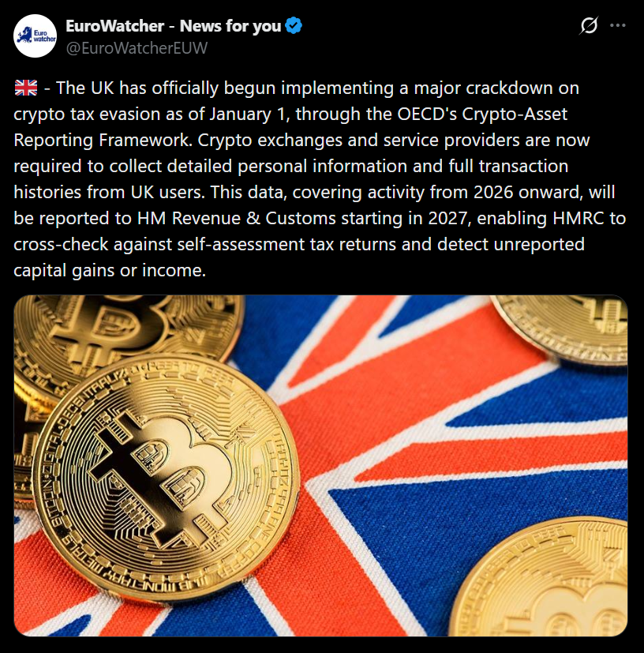The height and width of the screenshot is (653, 644).
Task: Click the word "OECD's" in the post
Action: click(427, 114)
